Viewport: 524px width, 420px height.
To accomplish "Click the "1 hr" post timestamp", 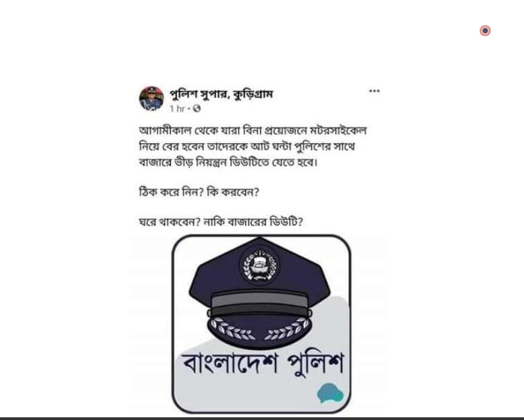I will [176, 108].
